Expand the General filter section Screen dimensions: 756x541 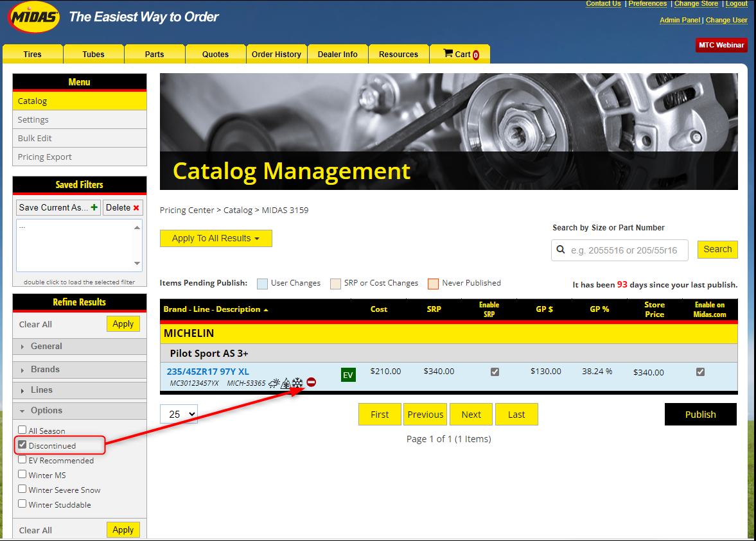(x=80, y=347)
